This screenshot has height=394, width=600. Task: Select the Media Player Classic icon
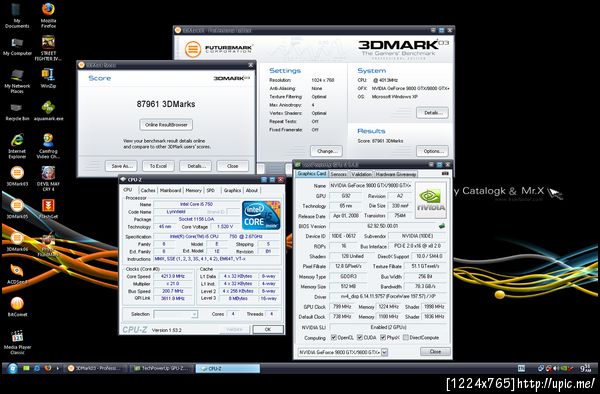pyautogui.click(x=17, y=342)
